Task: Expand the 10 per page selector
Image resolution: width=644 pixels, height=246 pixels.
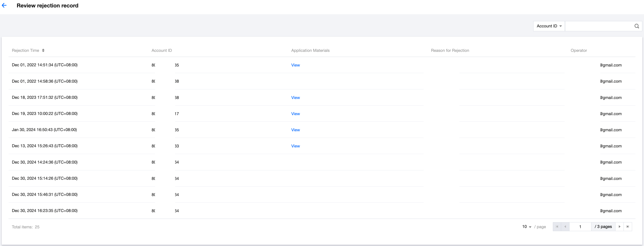Action: (526, 226)
